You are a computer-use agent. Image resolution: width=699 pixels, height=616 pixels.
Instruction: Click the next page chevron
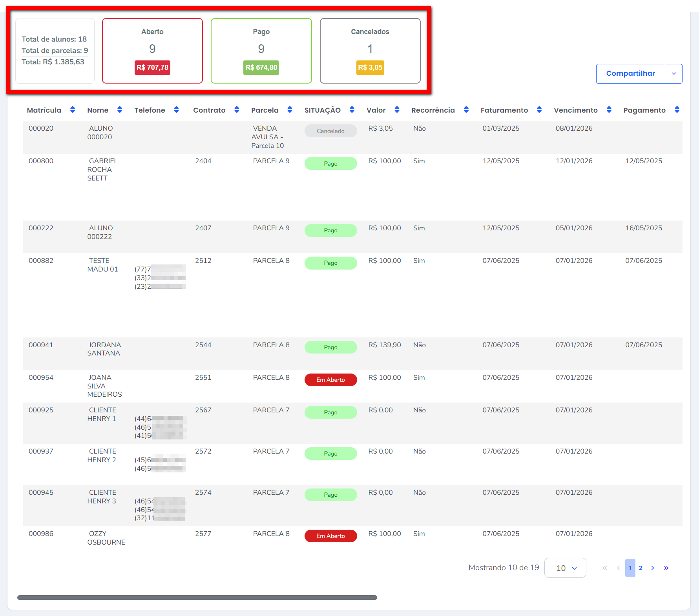coord(653,568)
